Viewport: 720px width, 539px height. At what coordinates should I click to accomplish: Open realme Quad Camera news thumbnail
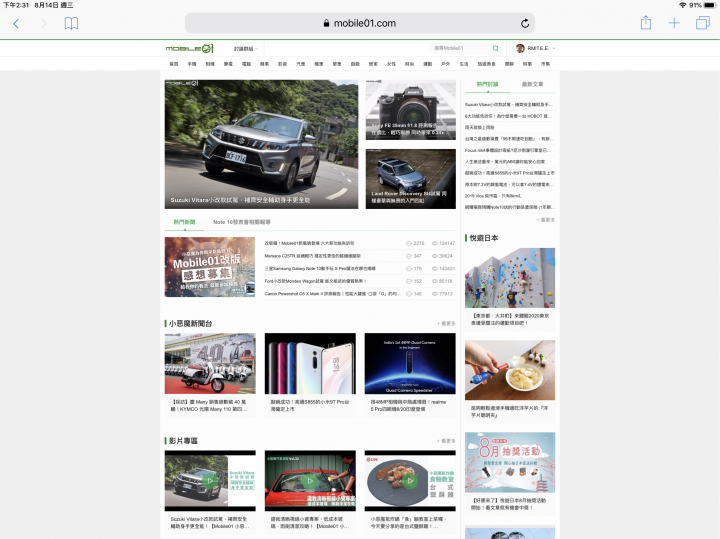click(x=410, y=364)
